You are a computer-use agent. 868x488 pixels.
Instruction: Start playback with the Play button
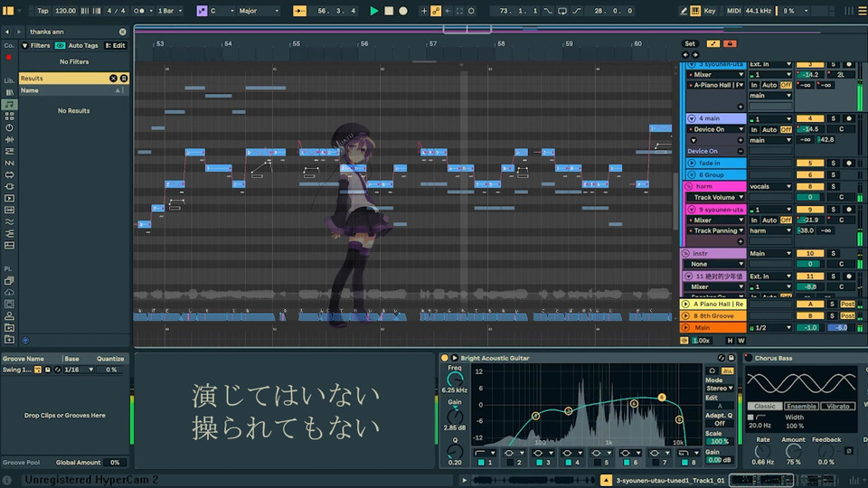[373, 11]
